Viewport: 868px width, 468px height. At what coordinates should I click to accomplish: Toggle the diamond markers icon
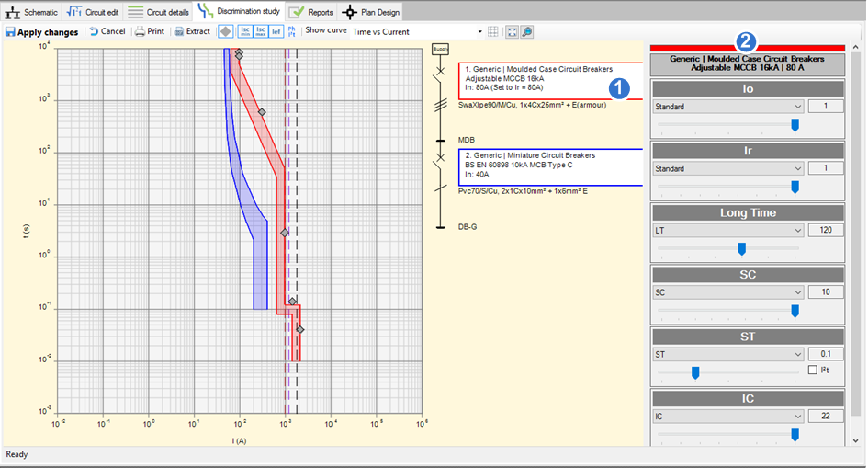coord(225,31)
